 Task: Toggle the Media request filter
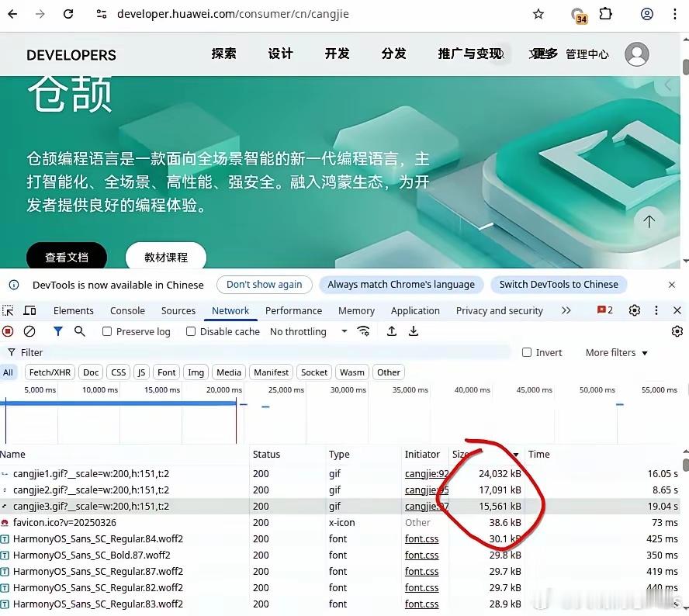coord(229,372)
